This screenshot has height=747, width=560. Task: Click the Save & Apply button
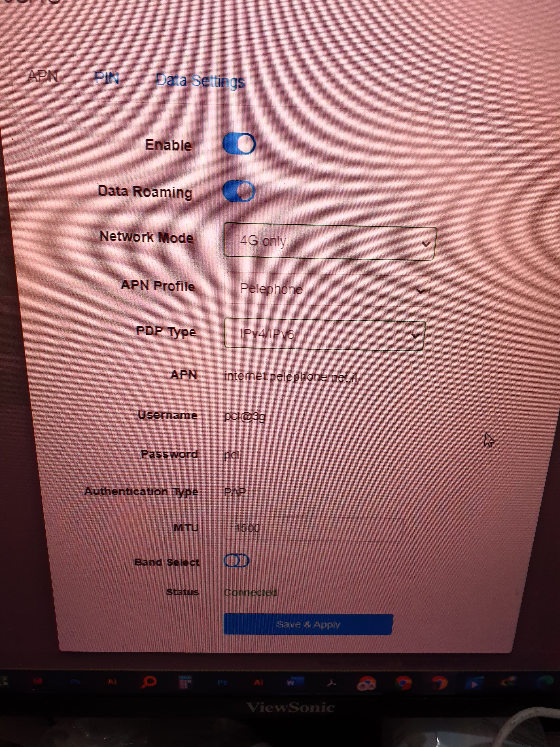308,624
